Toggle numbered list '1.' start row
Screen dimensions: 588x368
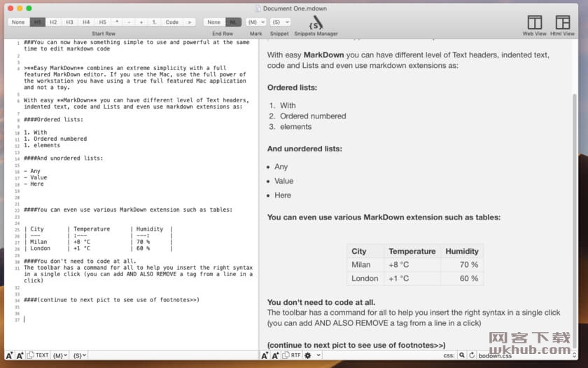(154, 22)
